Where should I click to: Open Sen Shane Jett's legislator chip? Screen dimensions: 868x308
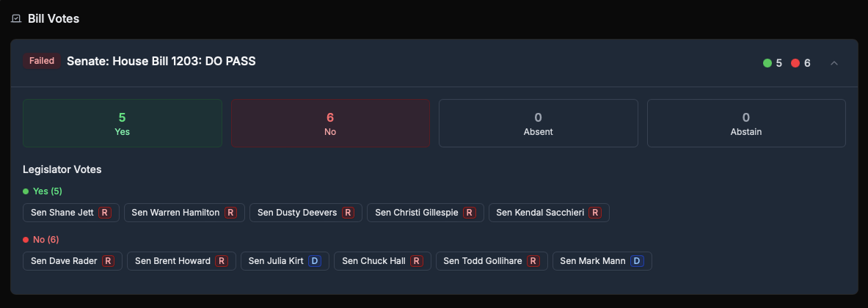(x=71, y=213)
